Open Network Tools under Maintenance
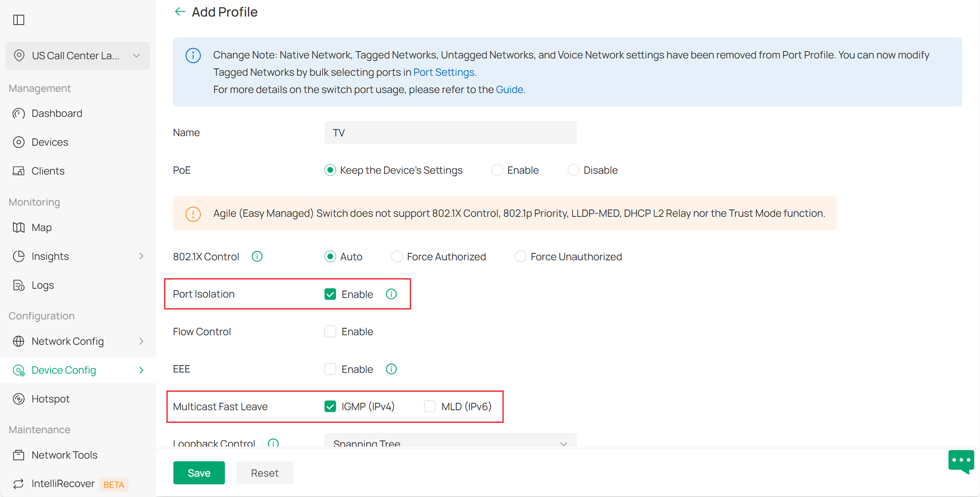Screen dimensions: 980x497 click(64, 455)
